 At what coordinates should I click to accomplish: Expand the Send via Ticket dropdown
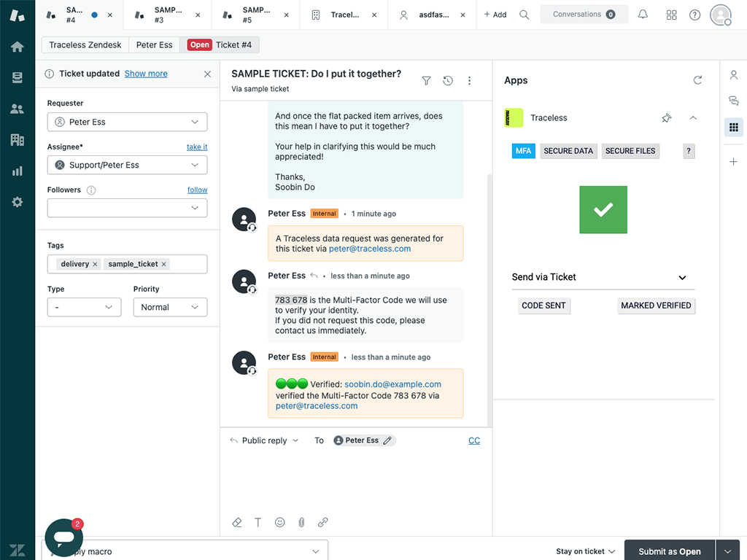click(682, 278)
